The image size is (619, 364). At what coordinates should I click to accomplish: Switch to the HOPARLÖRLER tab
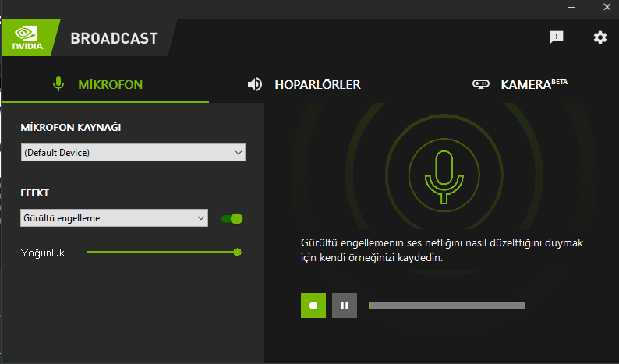click(304, 84)
